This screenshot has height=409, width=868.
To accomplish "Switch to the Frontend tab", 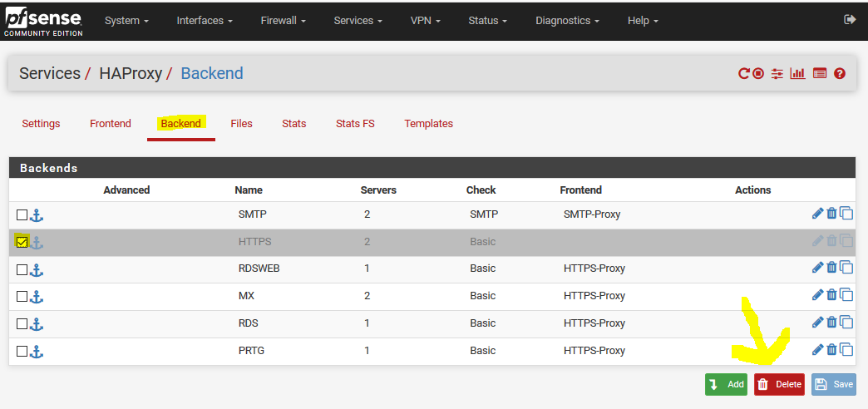I will (x=110, y=123).
